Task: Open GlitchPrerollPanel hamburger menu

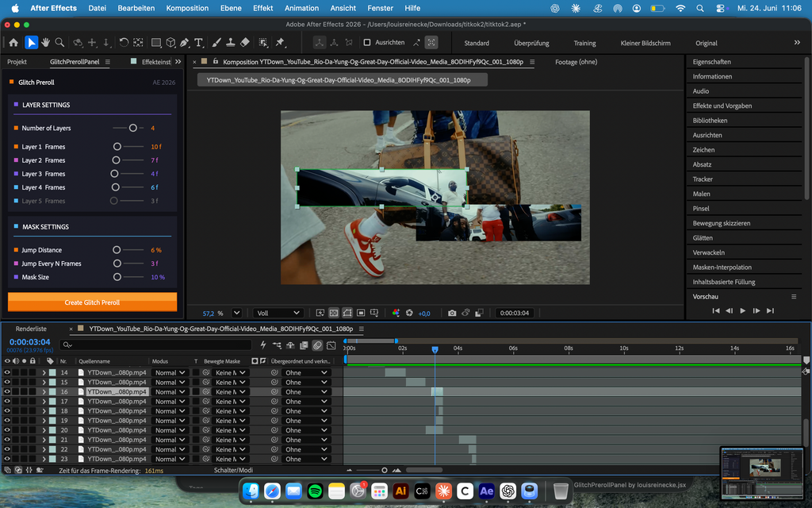Action: click(x=108, y=62)
